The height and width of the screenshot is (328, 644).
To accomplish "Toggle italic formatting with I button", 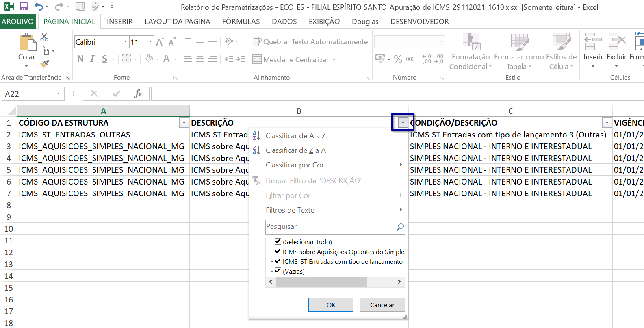I will pyautogui.click(x=93, y=59).
